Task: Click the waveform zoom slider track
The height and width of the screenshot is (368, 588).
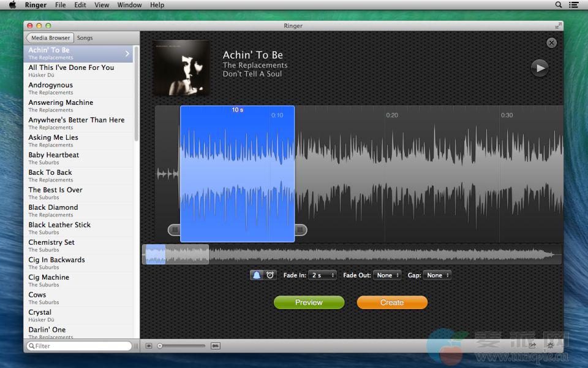Action: click(x=183, y=346)
